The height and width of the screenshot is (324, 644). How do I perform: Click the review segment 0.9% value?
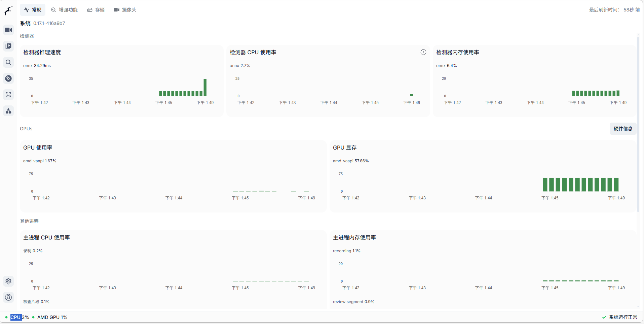354,302
